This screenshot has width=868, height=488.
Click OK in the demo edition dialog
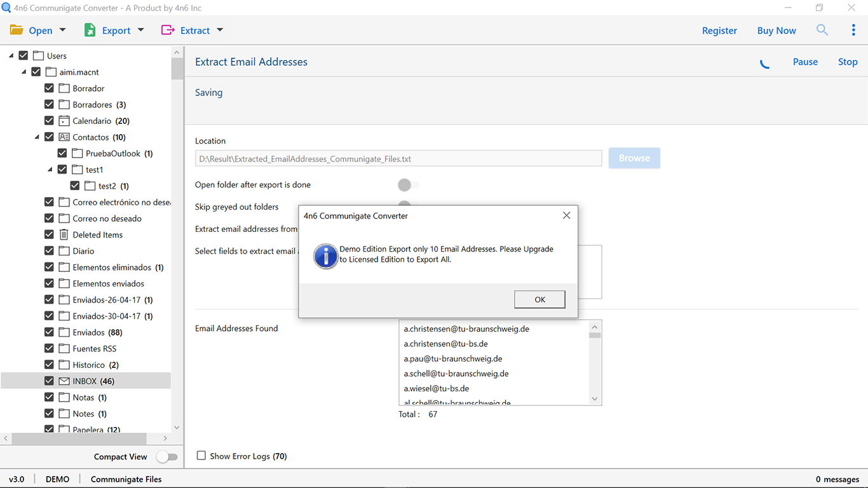tap(539, 300)
